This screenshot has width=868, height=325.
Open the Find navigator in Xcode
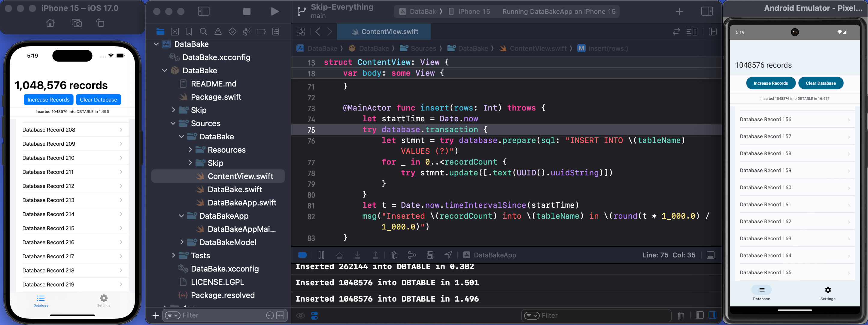click(204, 31)
